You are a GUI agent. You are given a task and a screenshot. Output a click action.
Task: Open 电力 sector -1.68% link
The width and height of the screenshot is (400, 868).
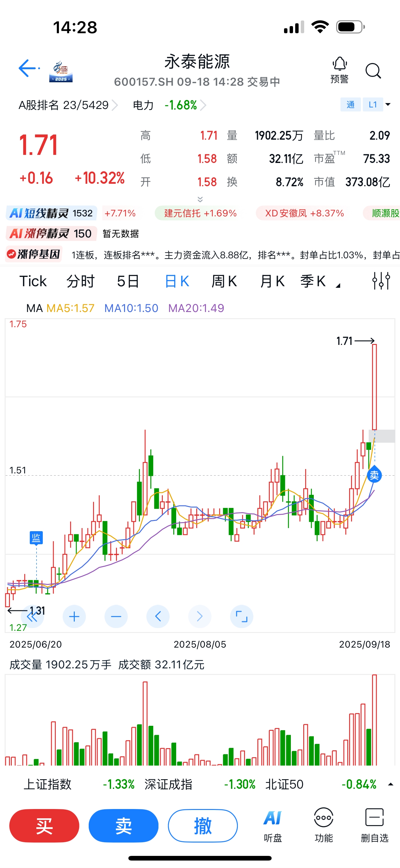click(x=169, y=105)
